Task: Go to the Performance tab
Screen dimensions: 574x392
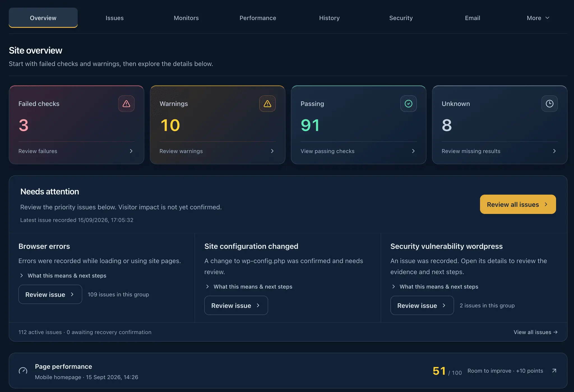Action: pyautogui.click(x=258, y=18)
